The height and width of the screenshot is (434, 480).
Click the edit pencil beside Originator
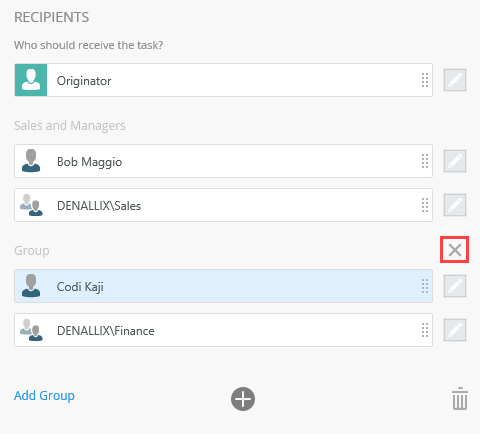(455, 80)
